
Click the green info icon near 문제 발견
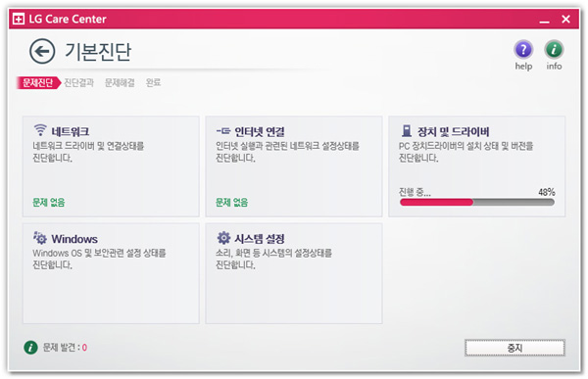30,347
